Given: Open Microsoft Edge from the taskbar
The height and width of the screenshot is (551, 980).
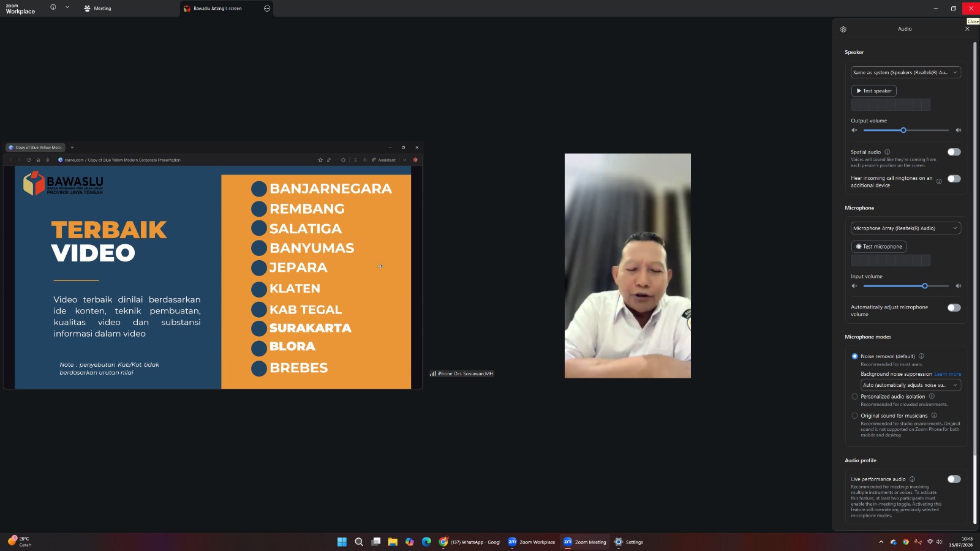Looking at the screenshot, I should tap(426, 542).
